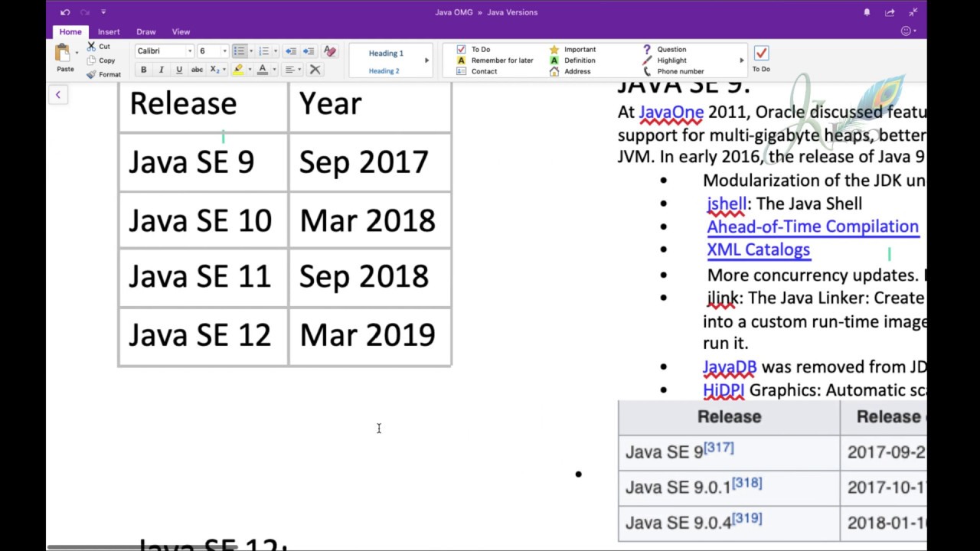
Task: Apply the Question mark tag
Action: point(664,49)
